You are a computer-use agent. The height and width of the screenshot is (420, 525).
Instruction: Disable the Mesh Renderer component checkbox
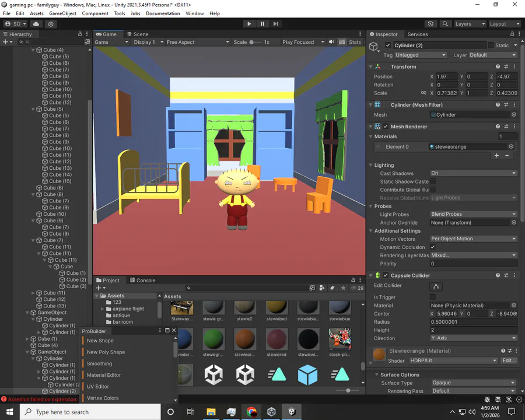click(x=386, y=127)
